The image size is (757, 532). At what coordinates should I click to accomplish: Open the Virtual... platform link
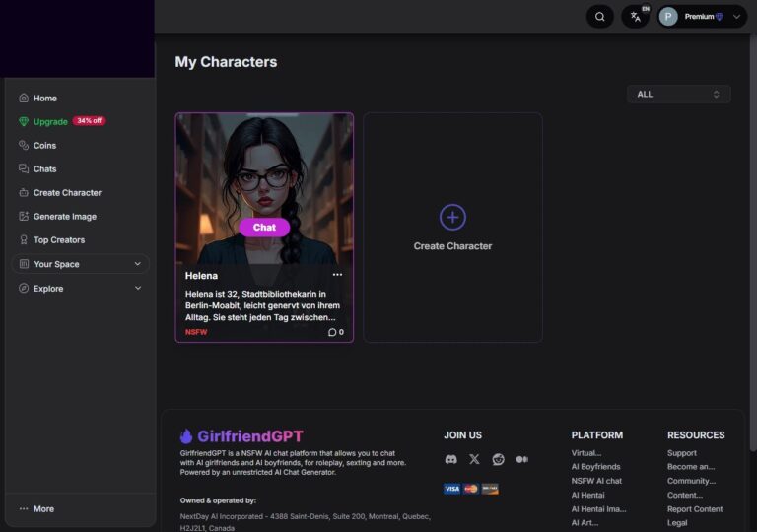click(586, 453)
